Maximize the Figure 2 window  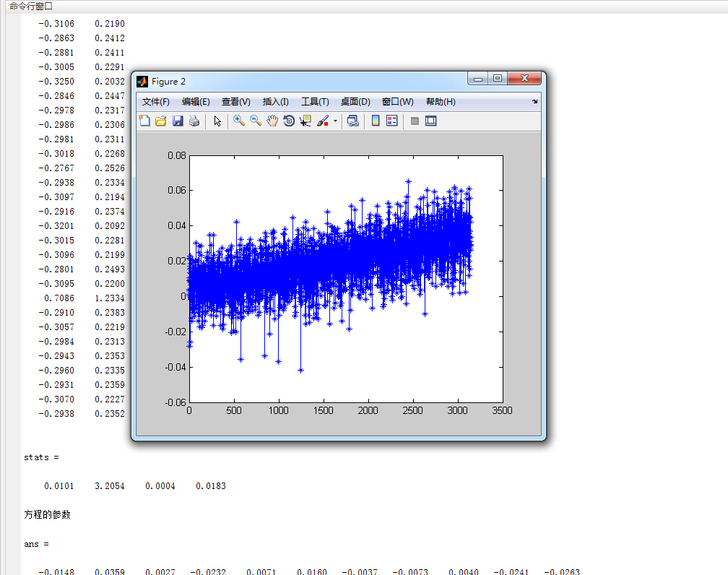(497, 79)
